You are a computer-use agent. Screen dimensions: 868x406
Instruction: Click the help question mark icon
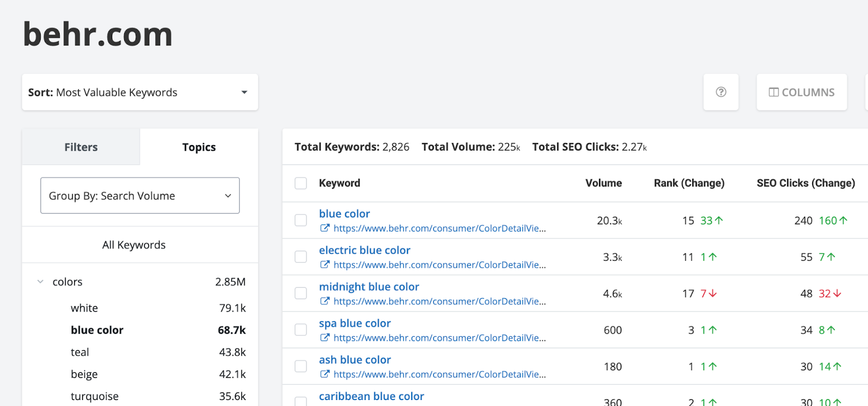720,92
